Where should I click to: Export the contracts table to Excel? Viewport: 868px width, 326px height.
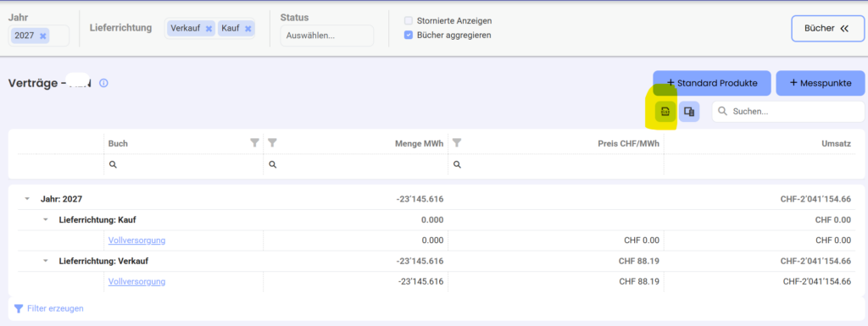pyautogui.click(x=665, y=112)
